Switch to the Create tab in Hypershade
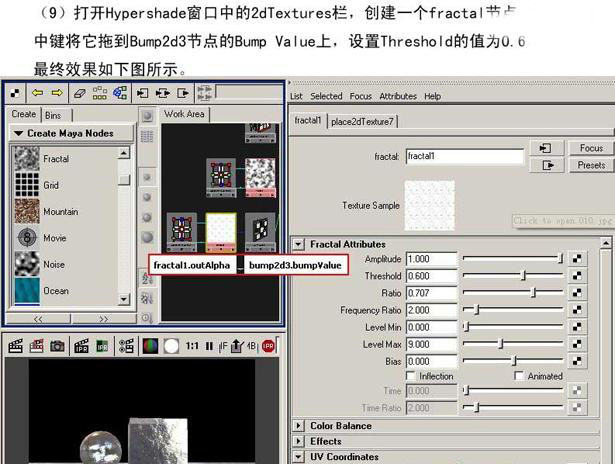Viewport: 615px width, 464px height. tap(24, 114)
